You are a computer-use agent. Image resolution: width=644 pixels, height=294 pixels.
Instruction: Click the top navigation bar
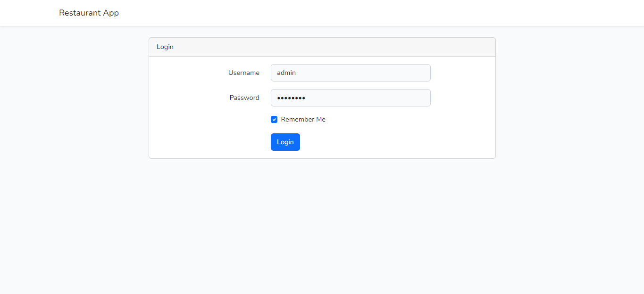tap(322, 13)
